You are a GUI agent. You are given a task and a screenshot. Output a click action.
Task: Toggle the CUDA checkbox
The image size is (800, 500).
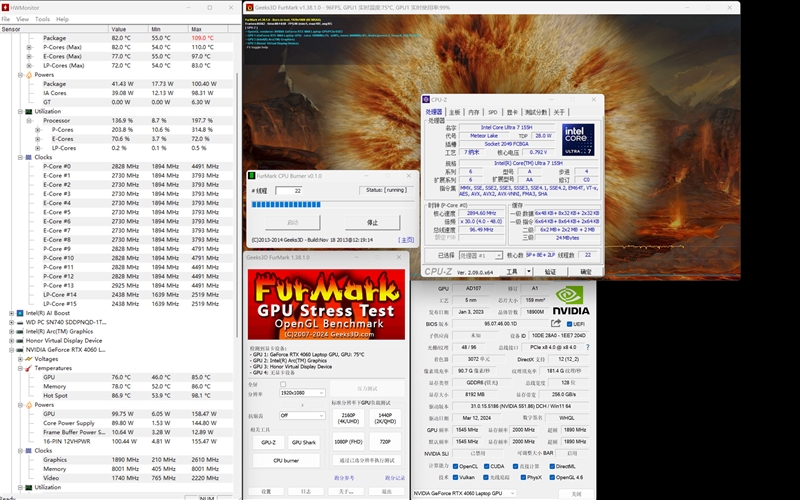pos(487,466)
